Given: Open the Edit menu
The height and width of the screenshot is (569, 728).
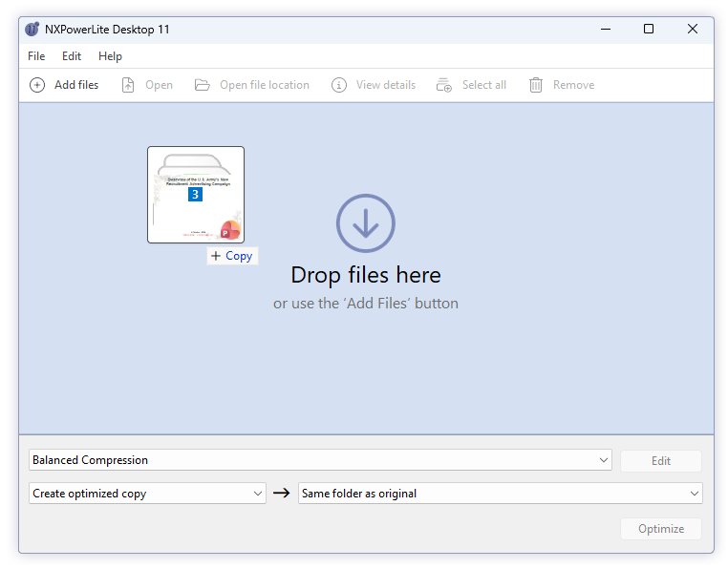Looking at the screenshot, I should [x=72, y=56].
